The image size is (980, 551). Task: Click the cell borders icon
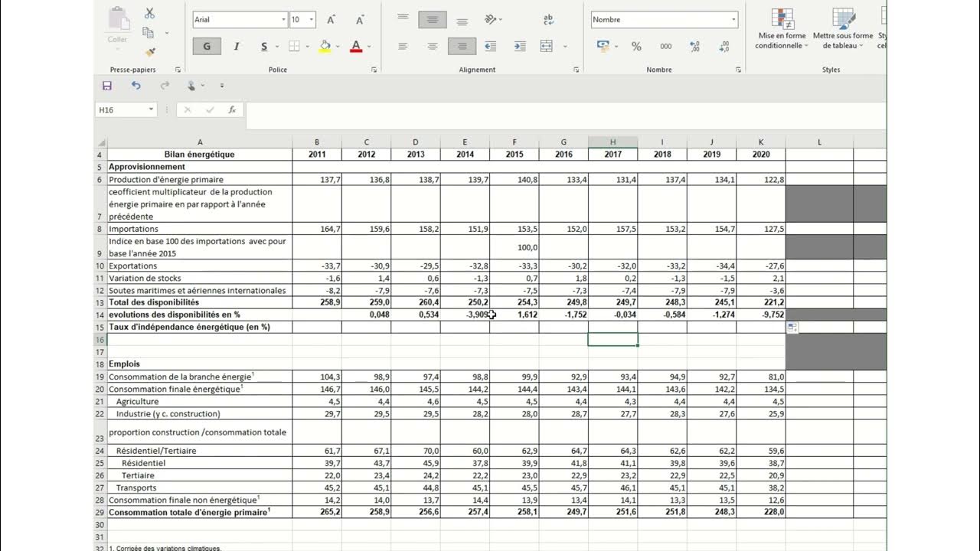pyautogui.click(x=294, y=47)
